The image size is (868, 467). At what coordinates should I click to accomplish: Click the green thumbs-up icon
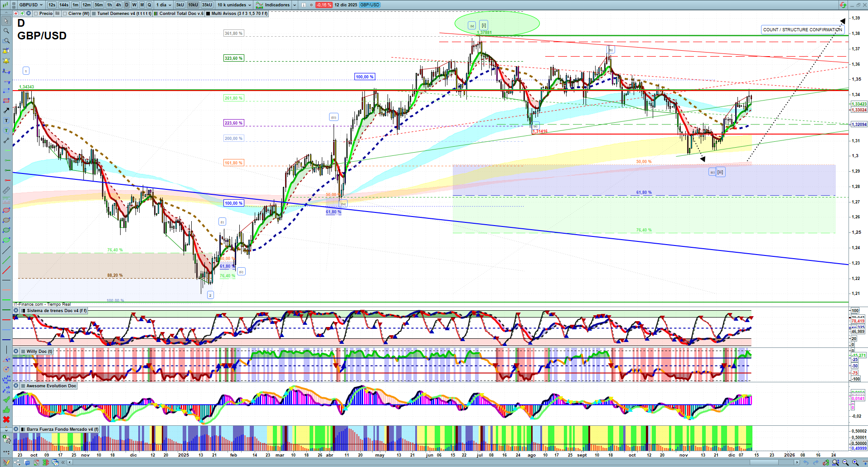(x=6, y=409)
